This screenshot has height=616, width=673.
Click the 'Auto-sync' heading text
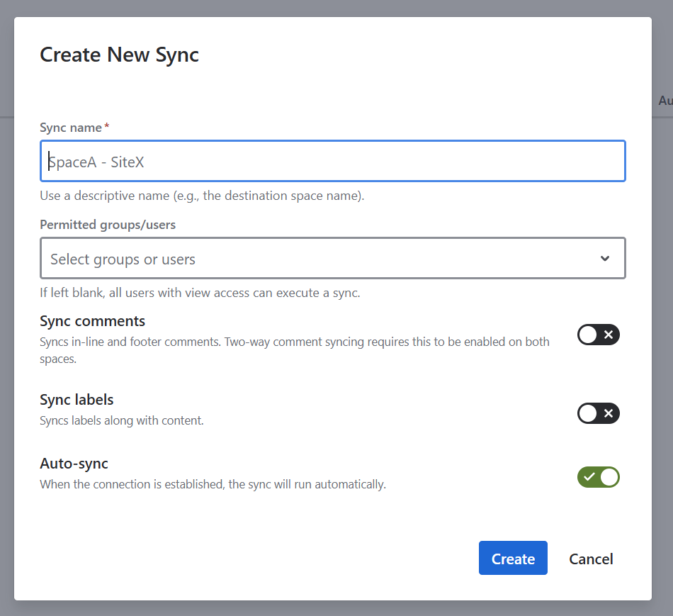[74, 464]
